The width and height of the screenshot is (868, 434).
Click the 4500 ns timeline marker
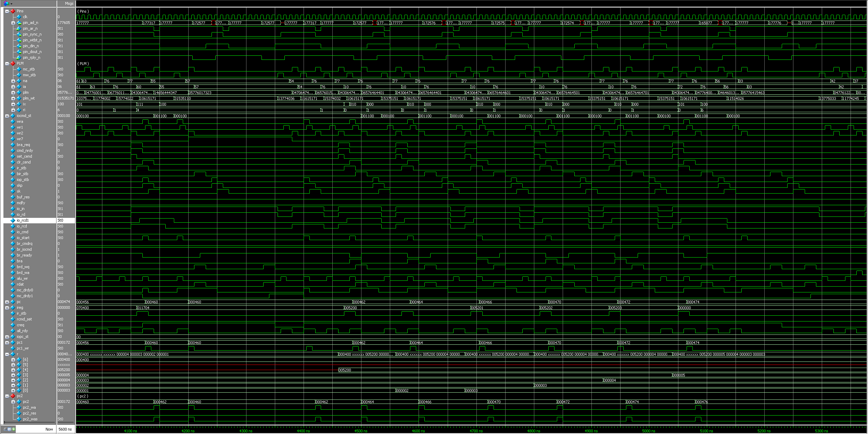[360, 431]
